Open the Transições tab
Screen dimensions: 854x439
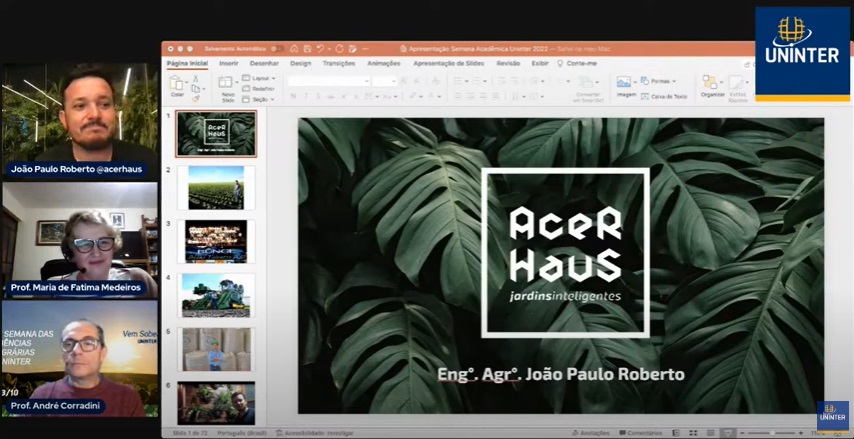click(339, 63)
